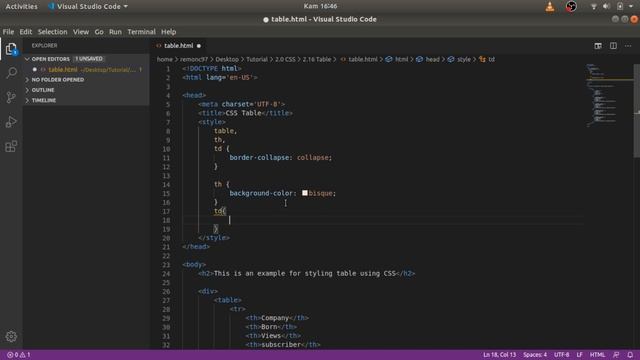Click the '2.16 Table' breadcrumb segment
The width and height of the screenshot is (640, 360).
point(317,60)
